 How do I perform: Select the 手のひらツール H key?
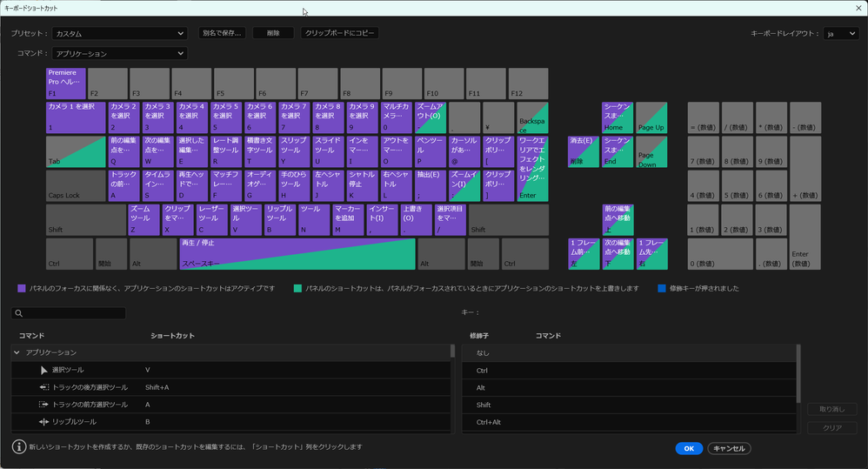[294, 185]
